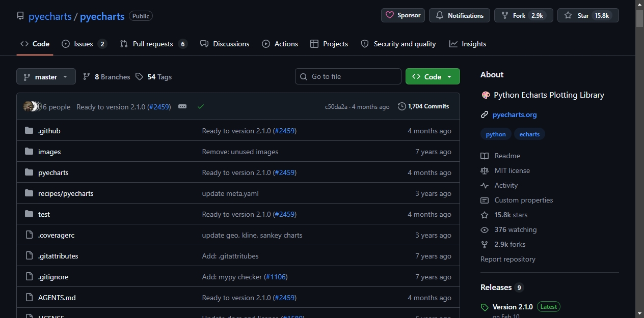
Task: View the 54 Tags link
Action: [x=153, y=77]
